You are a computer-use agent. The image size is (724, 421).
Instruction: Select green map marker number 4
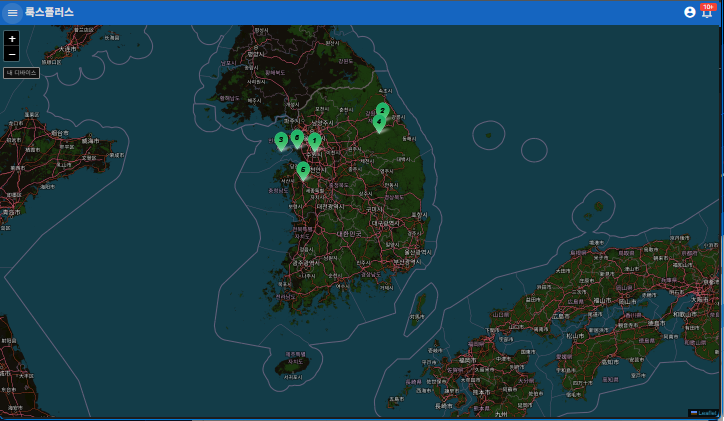[x=379, y=122]
